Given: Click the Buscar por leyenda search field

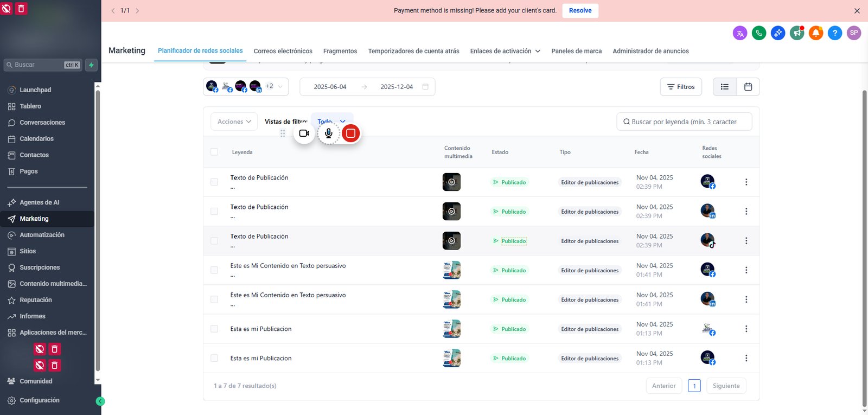Looking at the screenshot, I should point(685,122).
